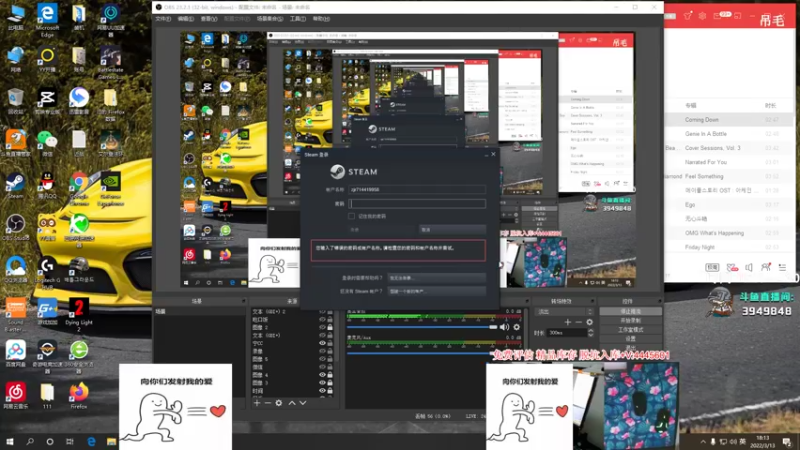Open the Tencent QQ penguin desktop icon

(47, 186)
